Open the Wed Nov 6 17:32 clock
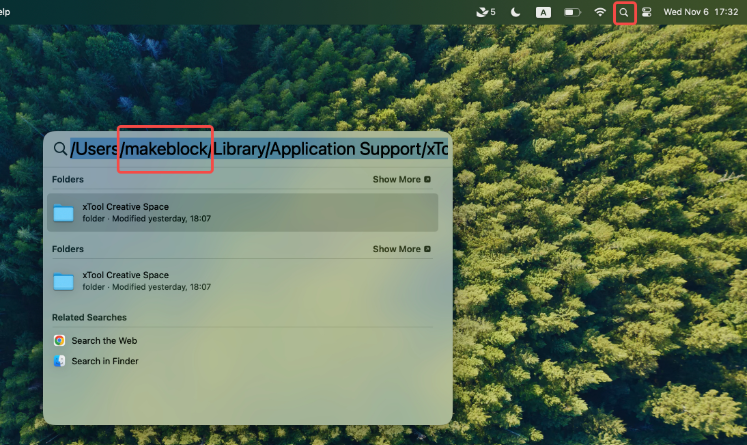The height and width of the screenshot is (445, 747). [700, 12]
